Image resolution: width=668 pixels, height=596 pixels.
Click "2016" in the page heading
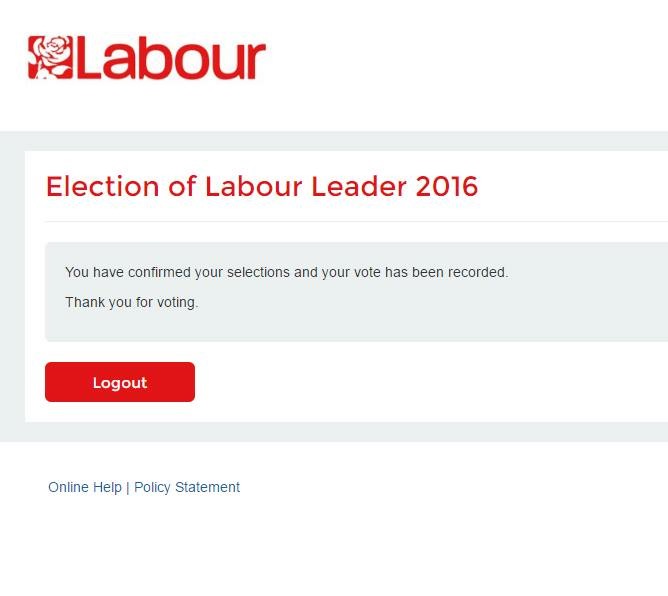coord(446,187)
